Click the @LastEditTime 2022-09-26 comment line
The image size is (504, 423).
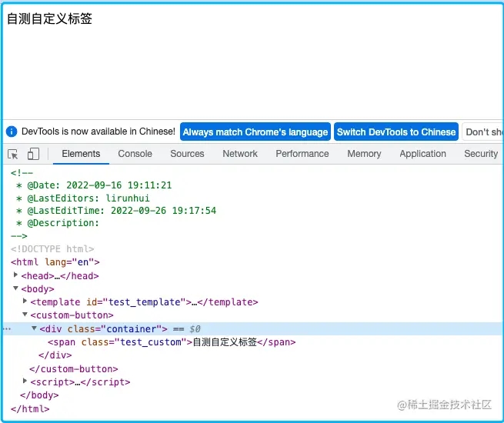click(116, 211)
